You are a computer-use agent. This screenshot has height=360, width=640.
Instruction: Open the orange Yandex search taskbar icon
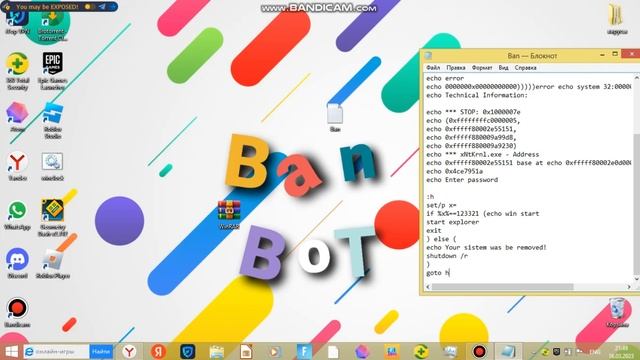click(x=158, y=351)
